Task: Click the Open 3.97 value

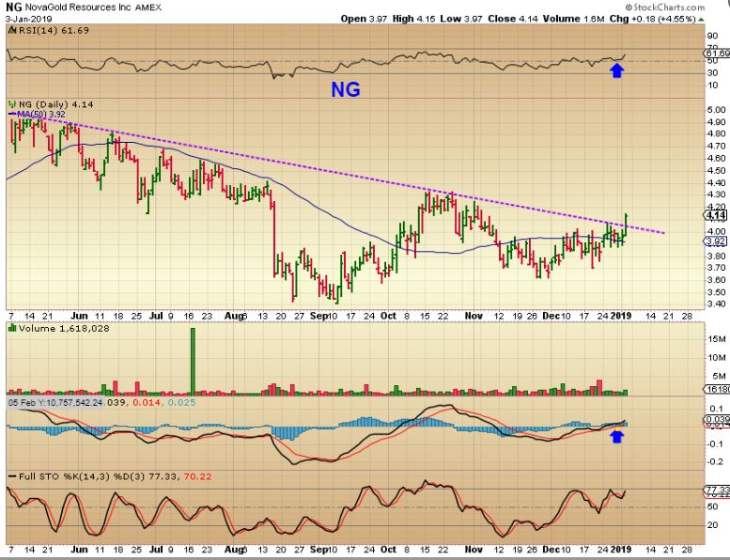Action: [364, 19]
